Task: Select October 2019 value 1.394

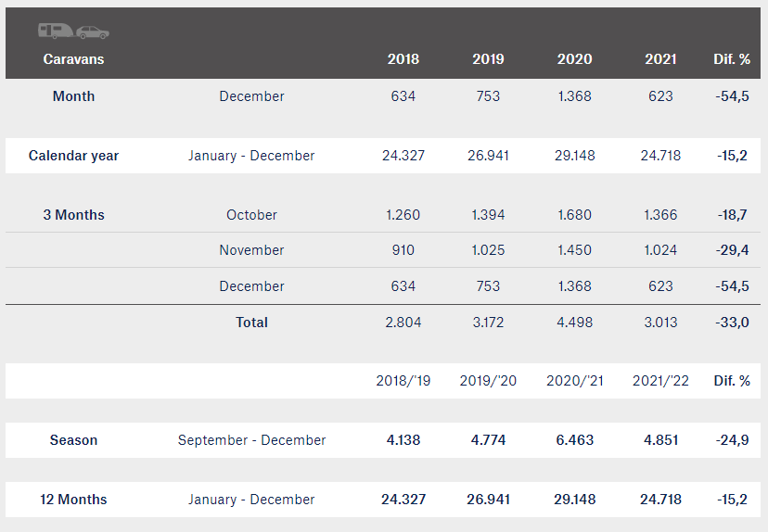Action: coord(488,215)
